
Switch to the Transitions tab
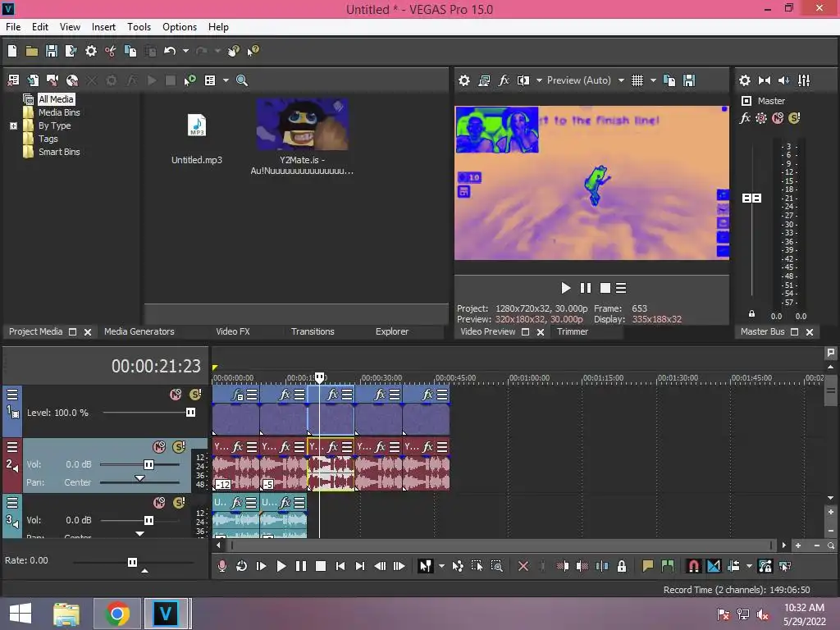[x=313, y=331]
